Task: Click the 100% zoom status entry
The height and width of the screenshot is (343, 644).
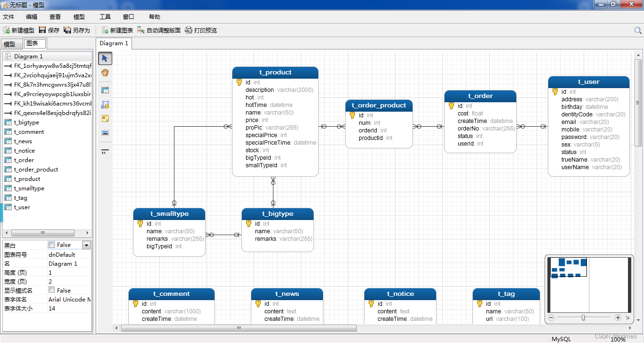Action: (618, 339)
